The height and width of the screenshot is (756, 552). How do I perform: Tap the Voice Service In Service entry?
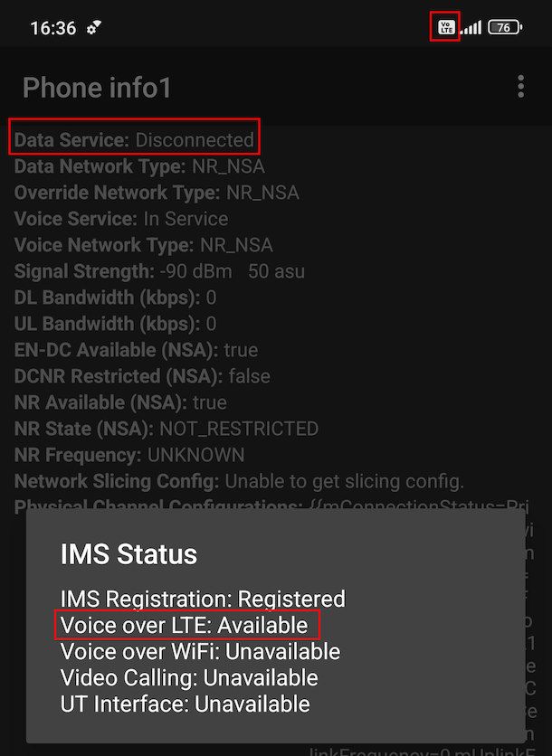[120, 219]
